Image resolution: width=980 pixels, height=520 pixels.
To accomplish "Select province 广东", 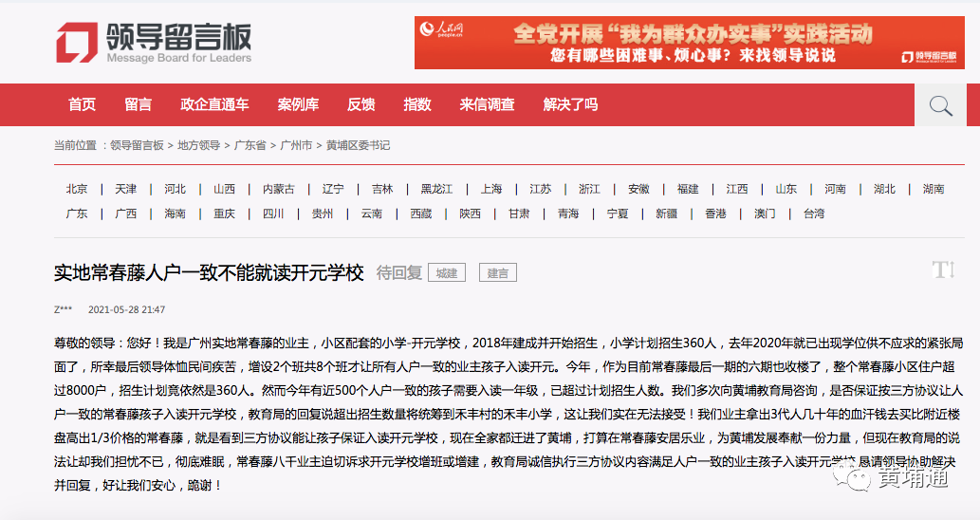I will (x=77, y=214).
